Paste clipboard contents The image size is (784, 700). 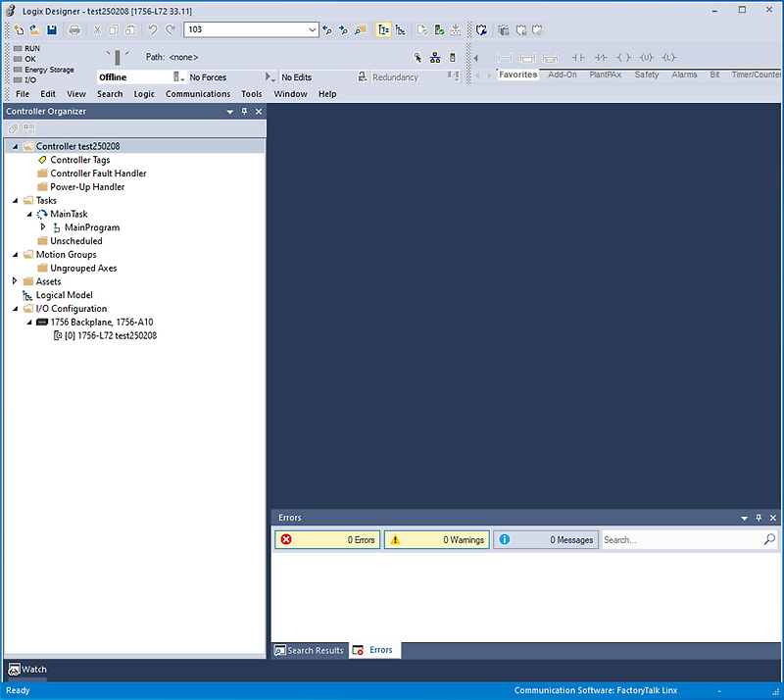[x=132, y=30]
